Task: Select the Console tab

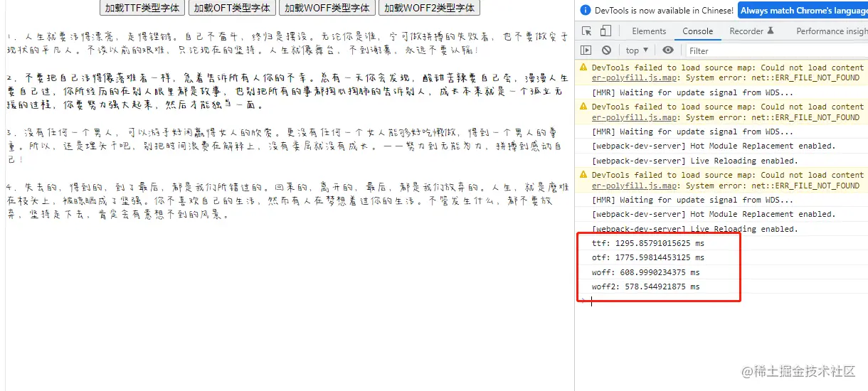Action: (x=698, y=31)
